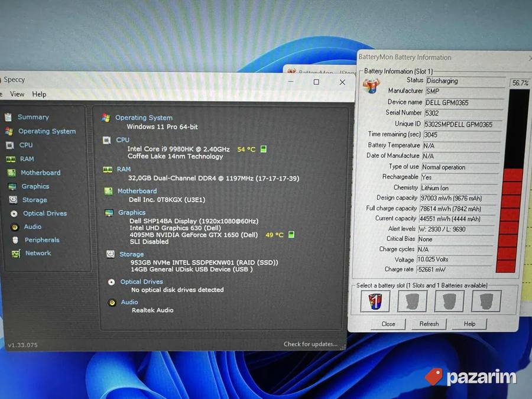Click the Check for updates link in Speccy
The width and height of the screenshot is (532, 399).
[x=310, y=344]
